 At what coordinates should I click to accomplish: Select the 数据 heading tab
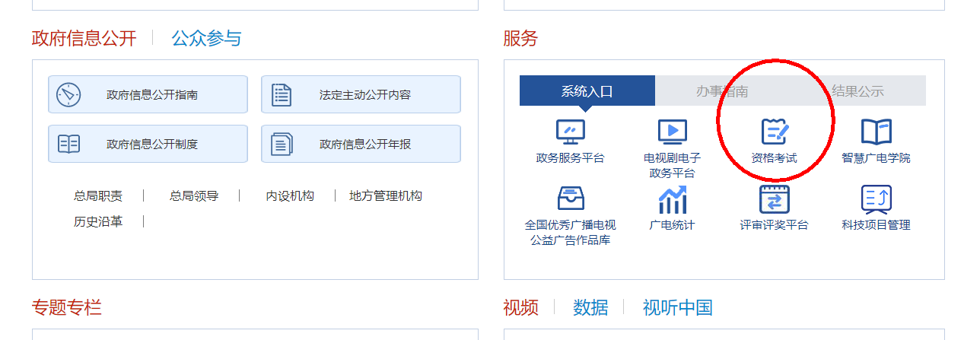[590, 307]
